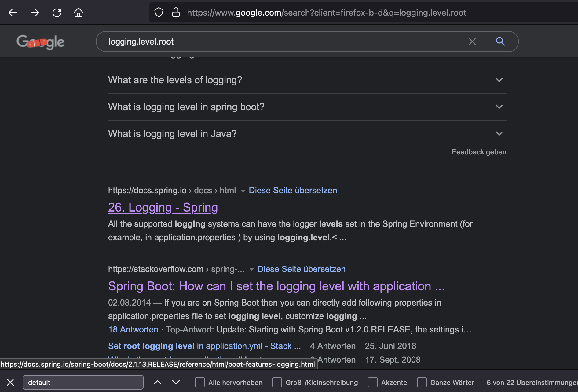
Task: Open dropdown arrow beside docs.spring.io result
Action: tap(243, 191)
